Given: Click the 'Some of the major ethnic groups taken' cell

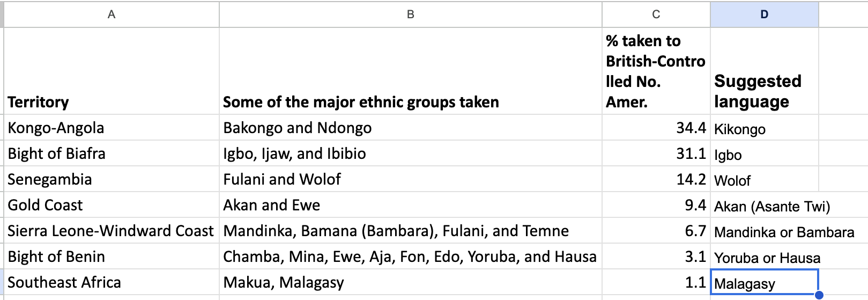Looking at the screenshot, I should [410, 71].
